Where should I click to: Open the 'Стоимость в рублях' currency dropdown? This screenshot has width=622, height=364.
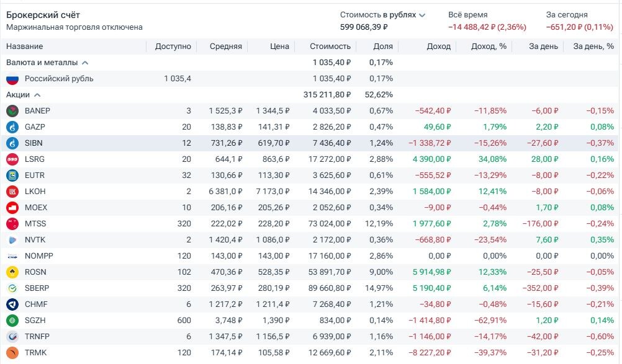(x=422, y=15)
